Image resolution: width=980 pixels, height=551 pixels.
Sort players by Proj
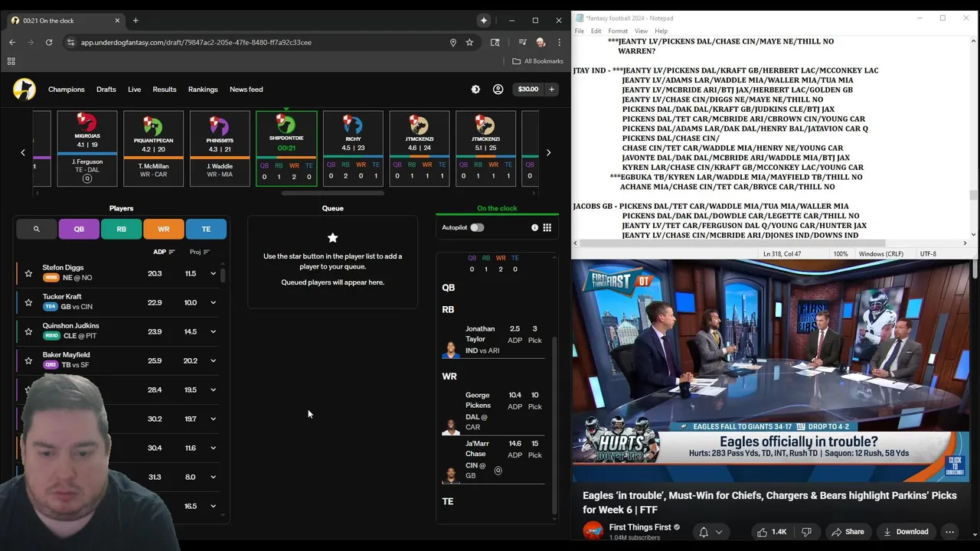200,252
